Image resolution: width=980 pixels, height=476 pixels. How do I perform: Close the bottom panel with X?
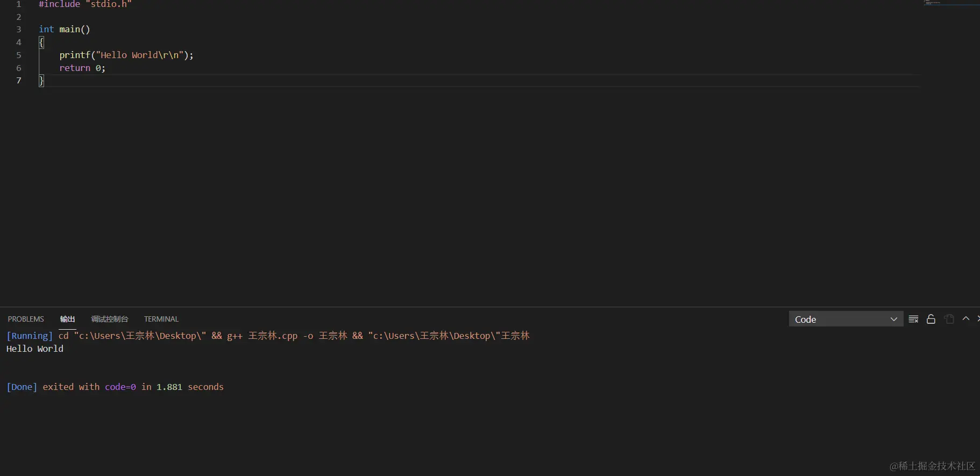coord(978,319)
